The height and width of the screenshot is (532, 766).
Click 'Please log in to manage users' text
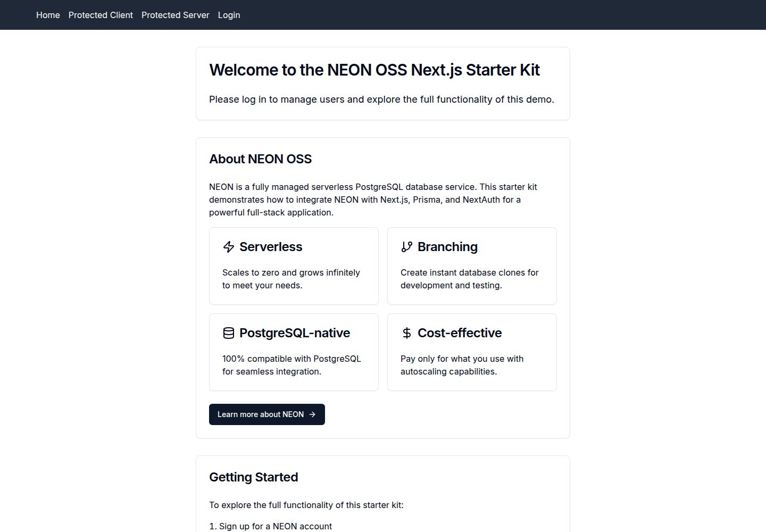[381, 99]
